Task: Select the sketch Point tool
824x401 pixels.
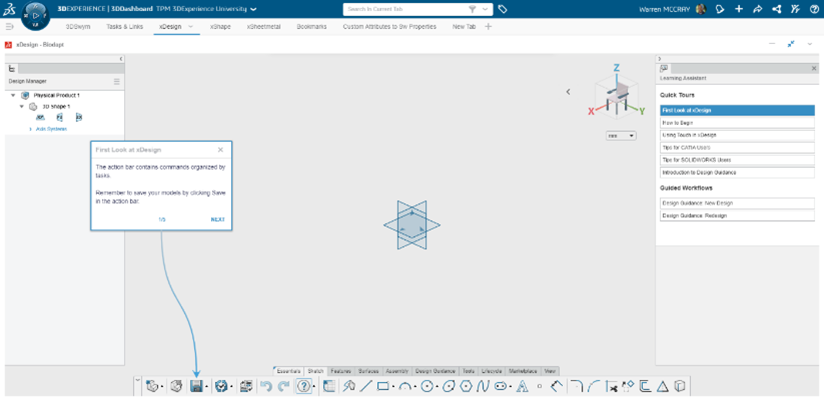Action: pos(539,386)
